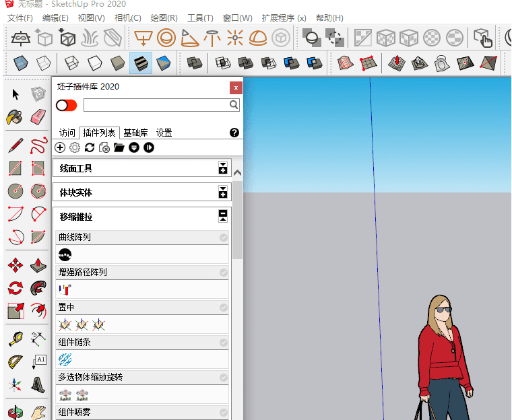Click the refresh plugin list icon
This screenshot has height=420, width=512.
tap(89, 147)
